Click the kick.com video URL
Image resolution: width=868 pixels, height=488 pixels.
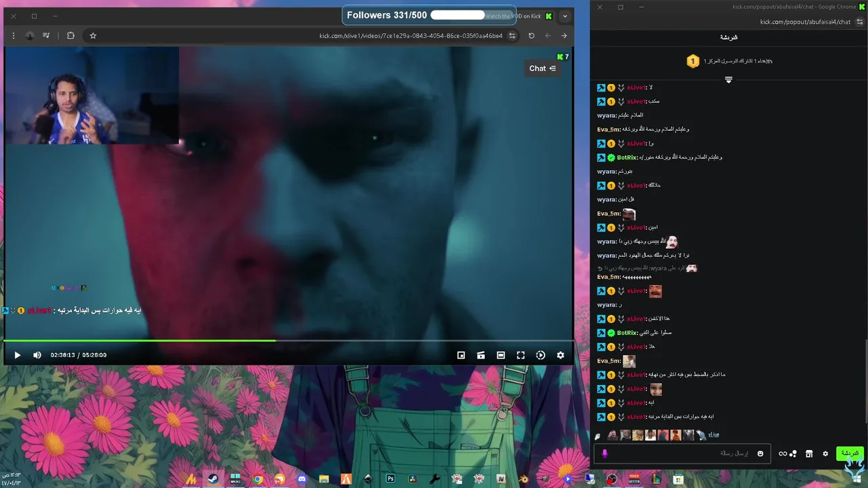pos(411,36)
